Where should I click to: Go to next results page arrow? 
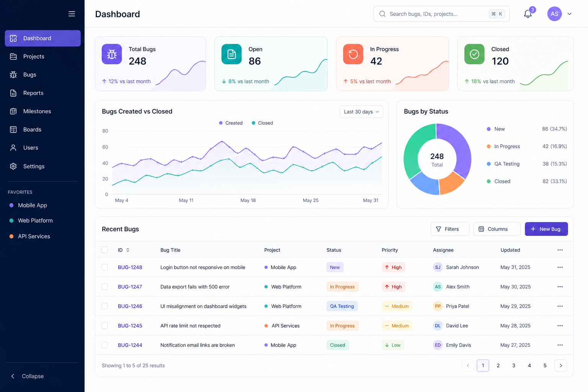[561, 366]
